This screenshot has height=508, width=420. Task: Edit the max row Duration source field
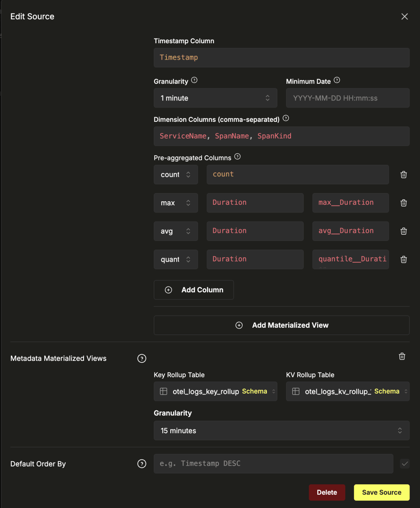(255, 203)
